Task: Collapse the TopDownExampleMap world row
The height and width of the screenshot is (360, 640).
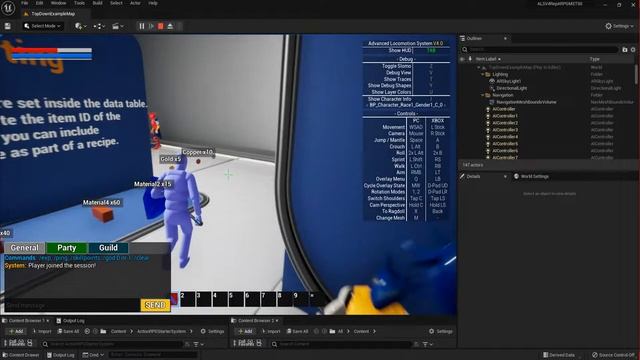Action: coord(478,67)
